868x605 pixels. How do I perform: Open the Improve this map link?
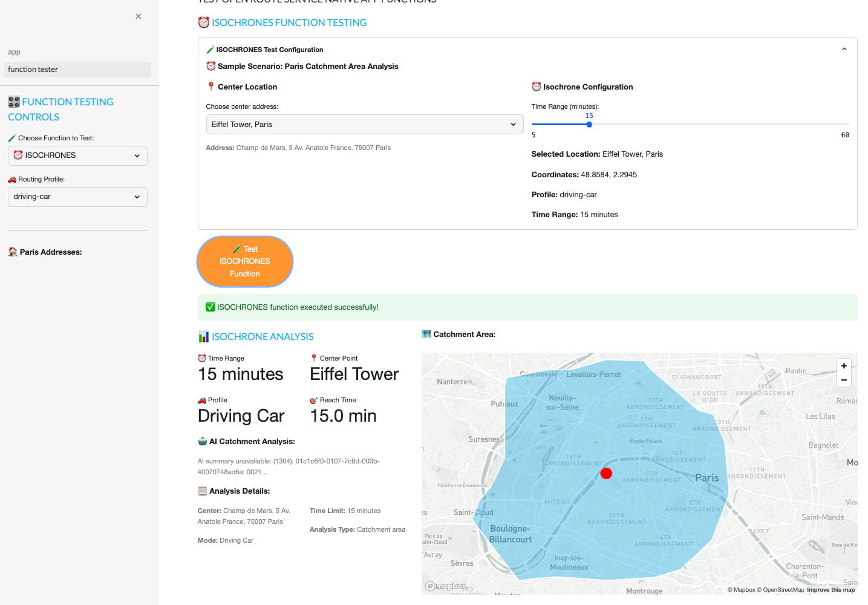pyautogui.click(x=830, y=590)
